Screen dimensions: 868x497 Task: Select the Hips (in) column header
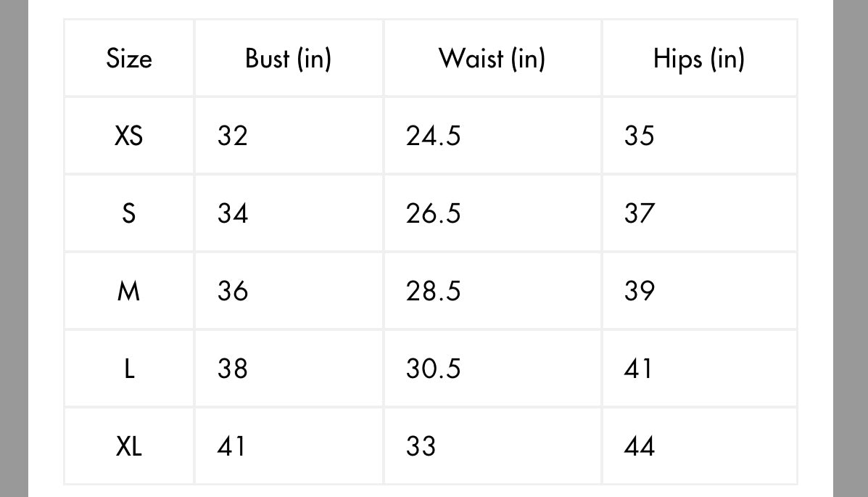tap(698, 58)
